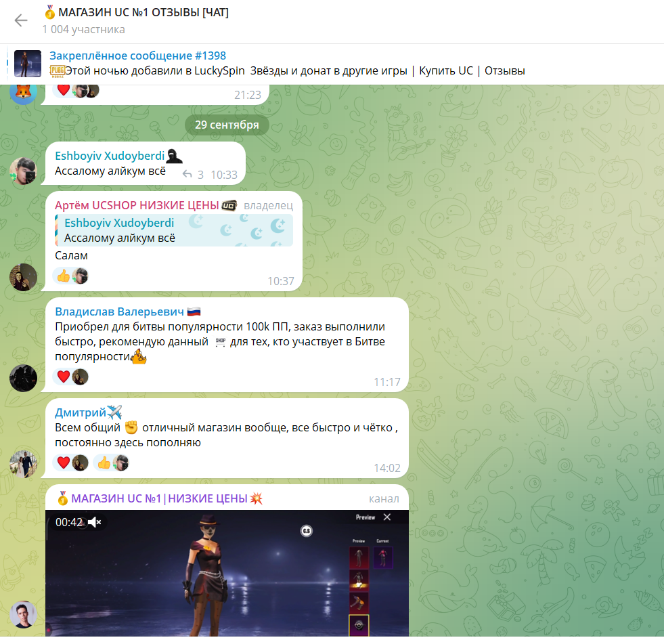The image size is (664, 644).
Task: Open Артём's avatar next to Салам message
Action: [x=23, y=277]
